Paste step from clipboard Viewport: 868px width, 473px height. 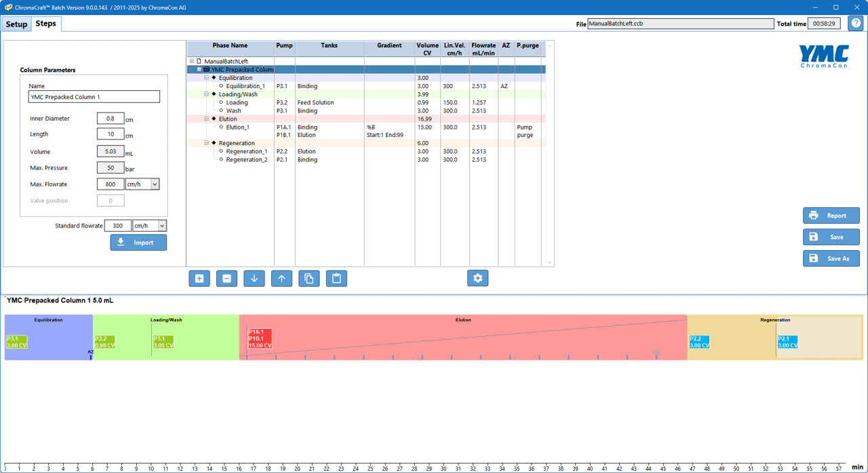click(x=336, y=279)
